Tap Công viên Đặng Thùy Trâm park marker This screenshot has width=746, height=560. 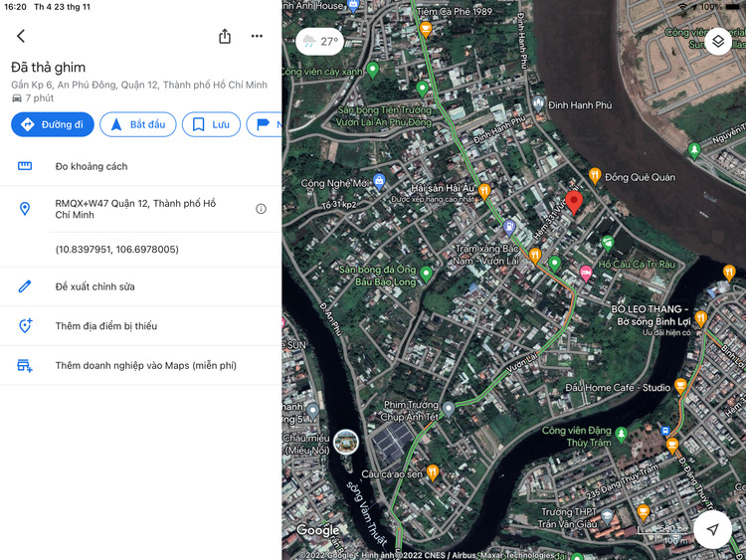(x=621, y=434)
